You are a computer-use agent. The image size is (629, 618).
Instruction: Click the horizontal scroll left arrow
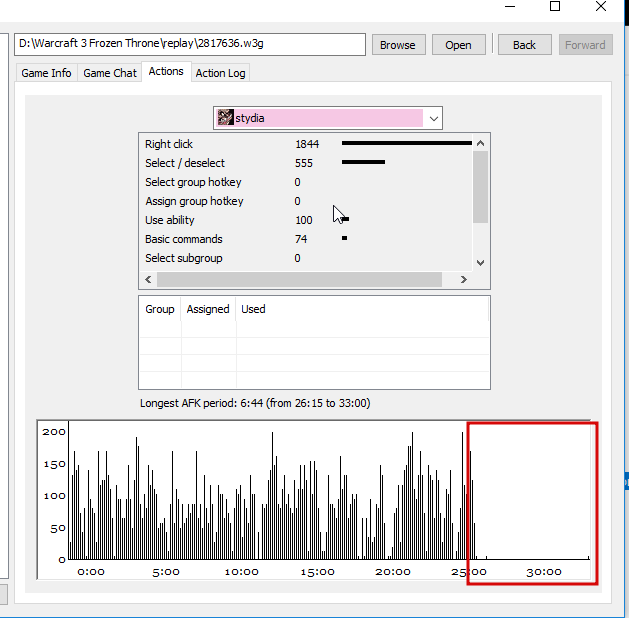point(148,280)
